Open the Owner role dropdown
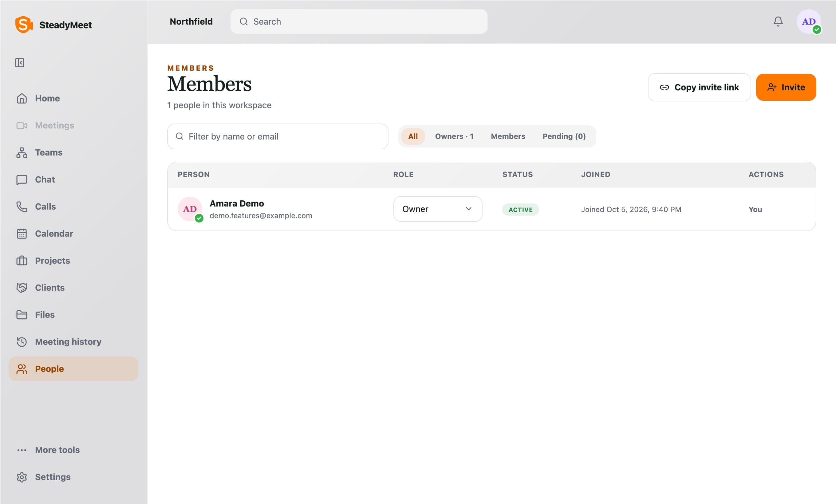 438,209
